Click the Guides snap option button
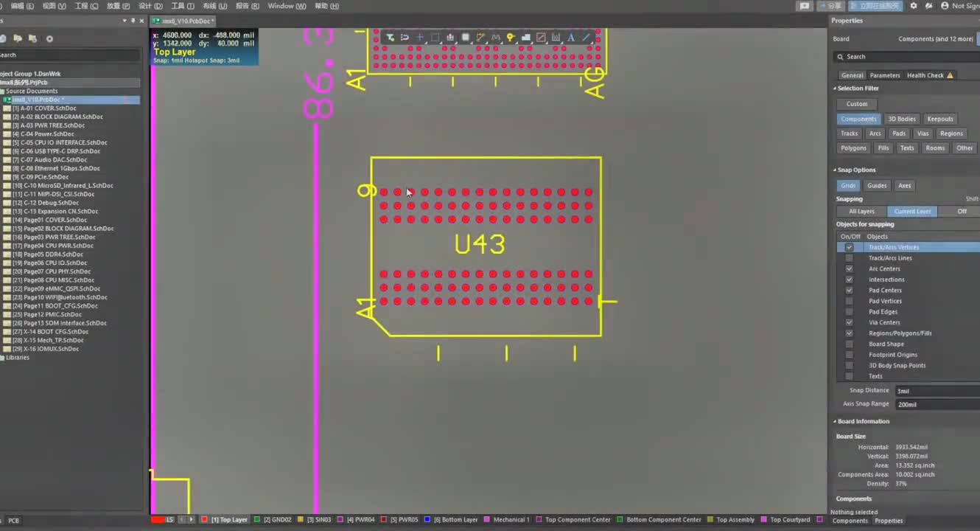Image resolution: width=980 pixels, height=531 pixels. tap(876, 186)
